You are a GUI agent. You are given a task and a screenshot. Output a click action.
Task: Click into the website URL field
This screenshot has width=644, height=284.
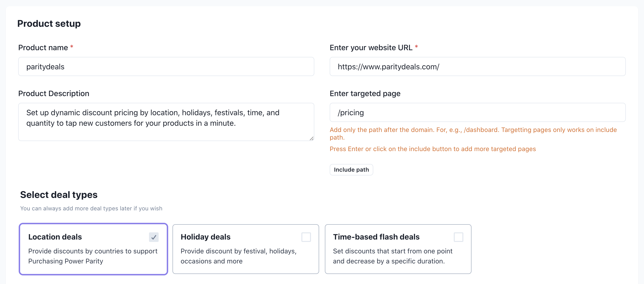477,67
